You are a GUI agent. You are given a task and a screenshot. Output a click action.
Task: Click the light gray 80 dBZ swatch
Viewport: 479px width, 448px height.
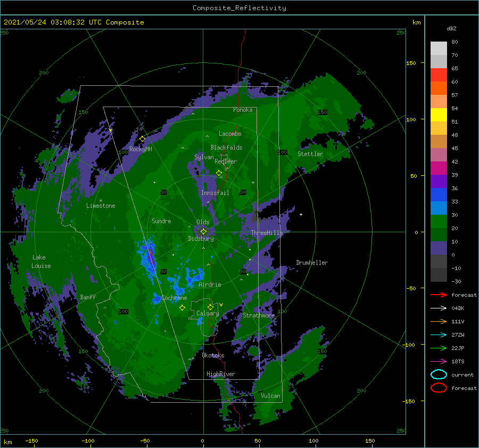click(x=439, y=48)
